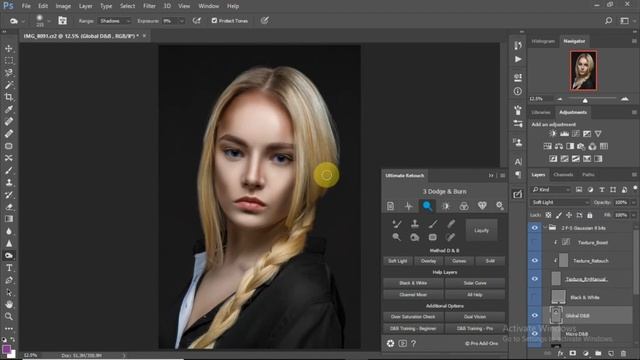Click the Navigator zoom slider handle
Image resolution: width=640 pixels, height=360 pixels.
coord(585,100)
